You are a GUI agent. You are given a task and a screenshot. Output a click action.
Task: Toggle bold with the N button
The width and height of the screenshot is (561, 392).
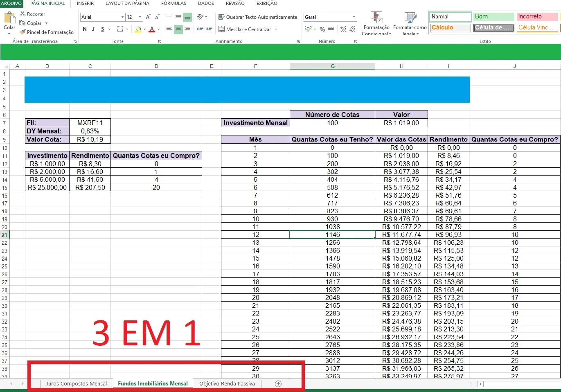point(85,29)
